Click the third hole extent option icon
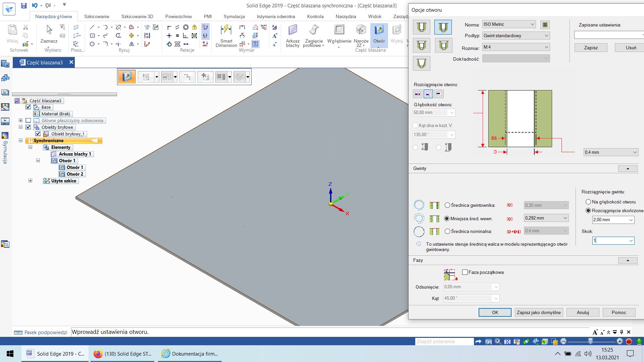Screen dimensions: 644x362 tap(439, 94)
